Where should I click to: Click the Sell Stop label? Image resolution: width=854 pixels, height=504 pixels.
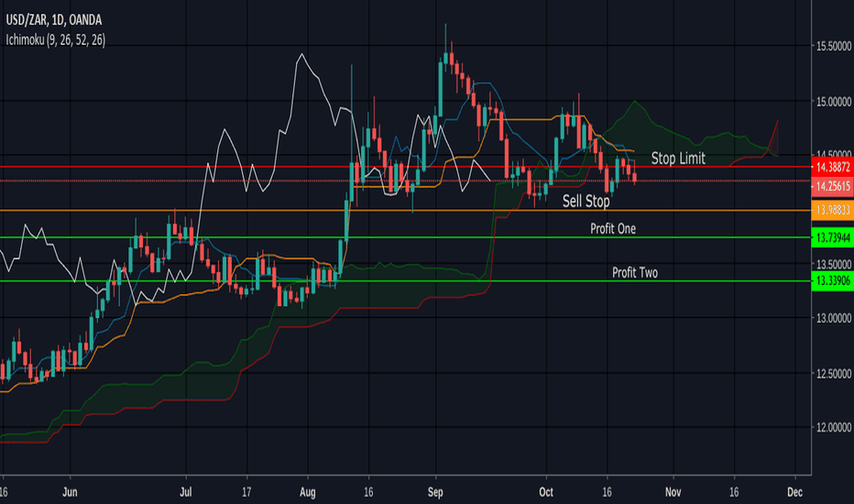click(586, 201)
